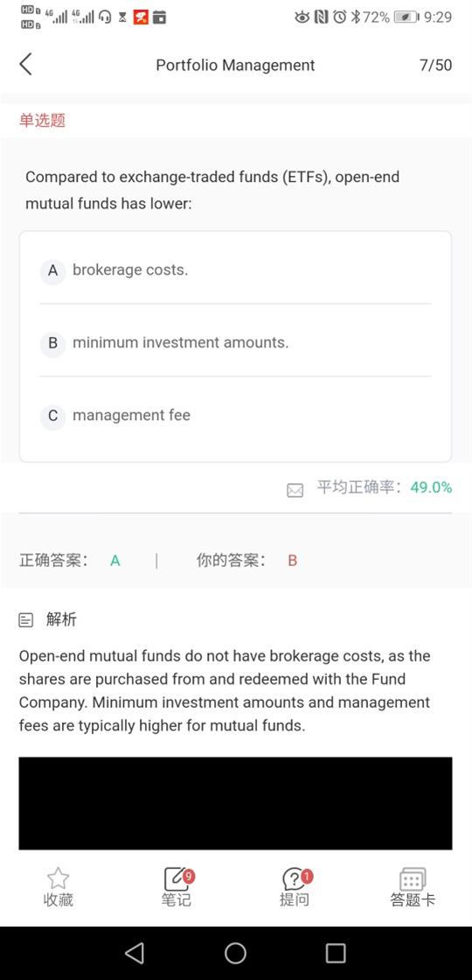This screenshot has height=980, width=472.
Task: Tap the 7/50 question counter
Action: point(436,65)
